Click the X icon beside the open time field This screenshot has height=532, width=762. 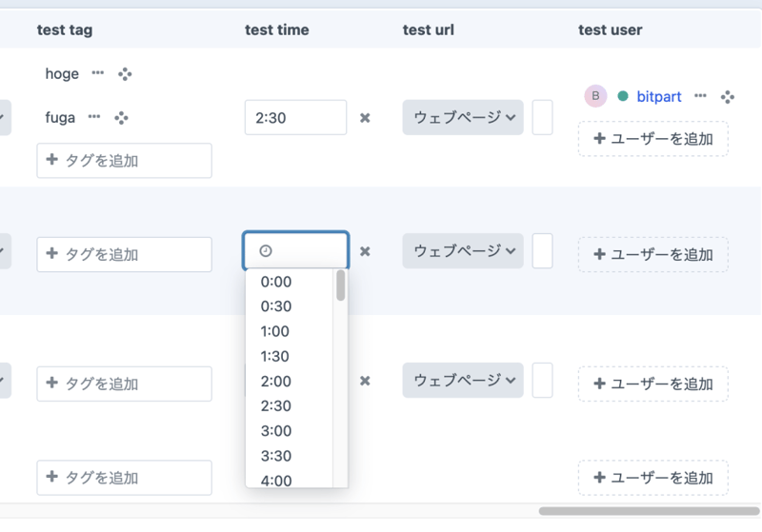pos(365,251)
